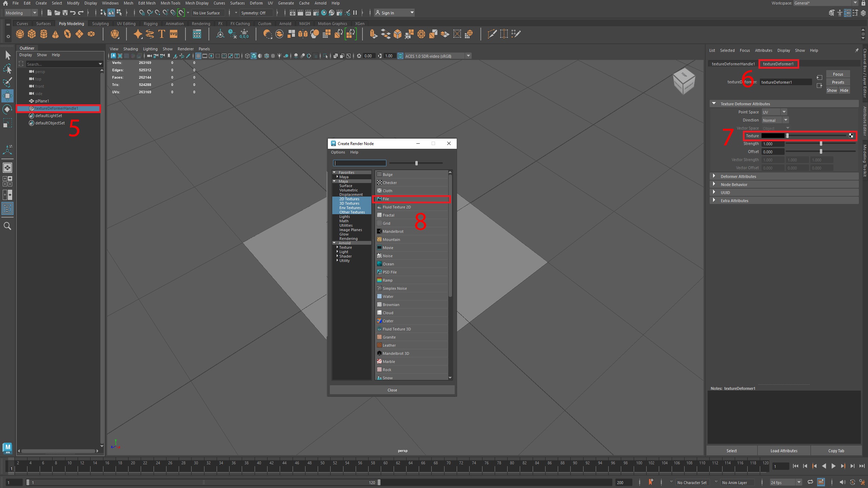Open the ACES color space dropdown
868x488 pixels.
point(437,56)
